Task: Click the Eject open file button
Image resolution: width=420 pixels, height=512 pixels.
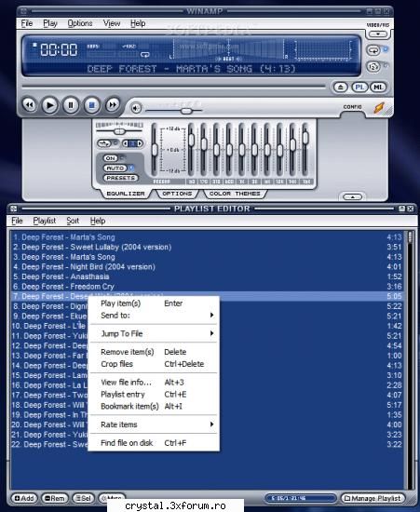Action: pyautogui.click(x=341, y=88)
